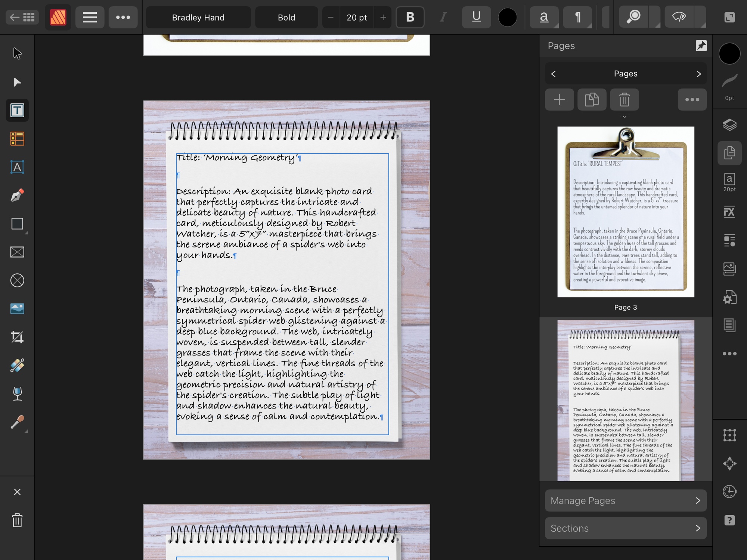Open paragraph settings pilcrow dropdown
The height and width of the screenshot is (560, 747).
pos(578,17)
